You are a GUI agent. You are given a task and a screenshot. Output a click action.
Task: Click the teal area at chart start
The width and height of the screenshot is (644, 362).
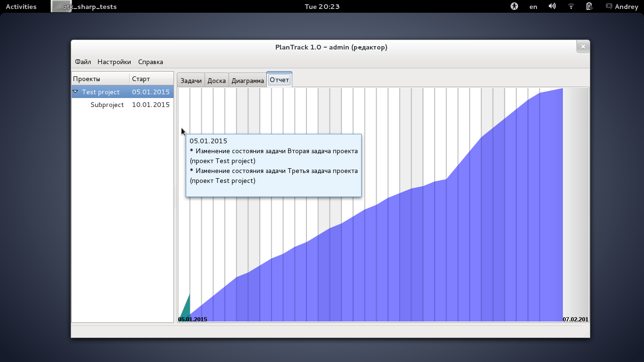click(x=186, y=310)
